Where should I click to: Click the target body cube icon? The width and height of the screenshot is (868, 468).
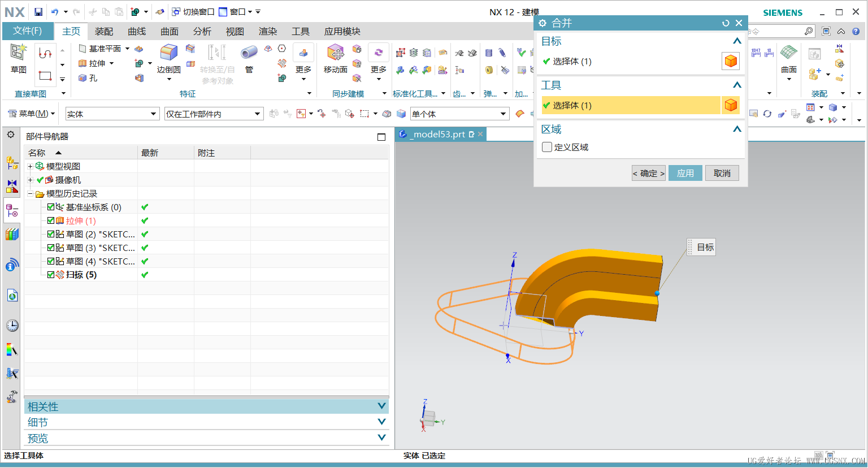point(731,61)
